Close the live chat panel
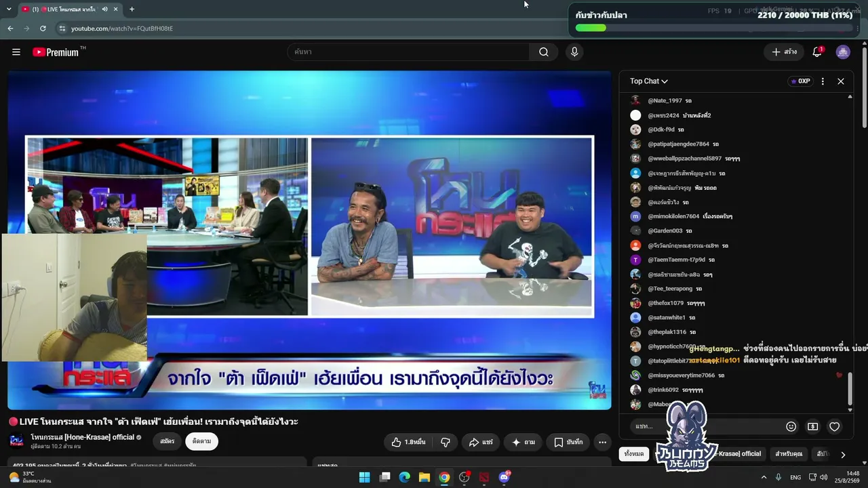The image size is (868, 488). [x=841, y=81]
